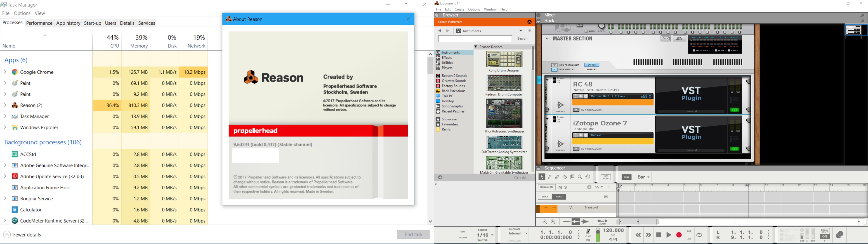Click the Rewind button in transport
Image resolution: width=868 pixels, height=244 pixels.
click(638, 235)
